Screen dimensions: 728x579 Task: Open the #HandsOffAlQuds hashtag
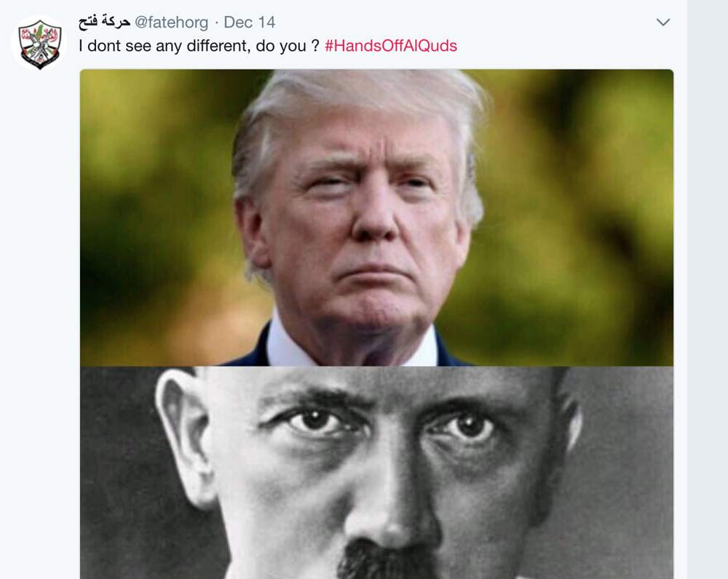point(390,46)
